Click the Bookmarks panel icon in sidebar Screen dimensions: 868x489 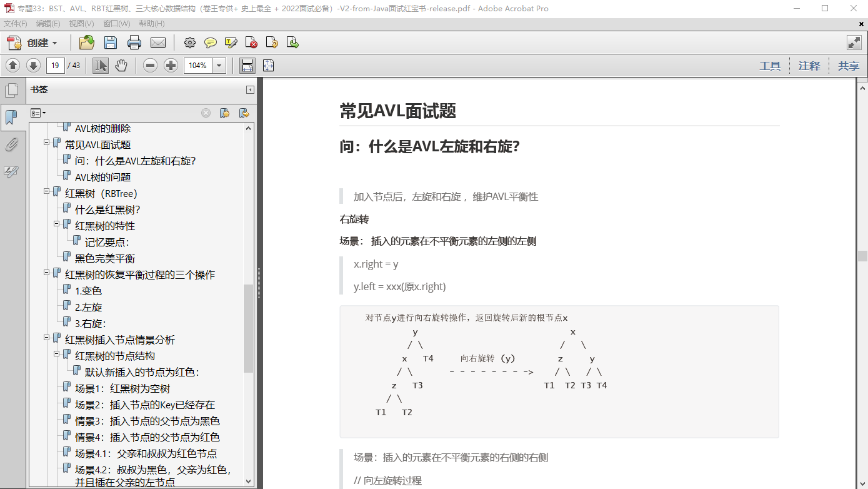pyautogui.click(x=11, y=116)
